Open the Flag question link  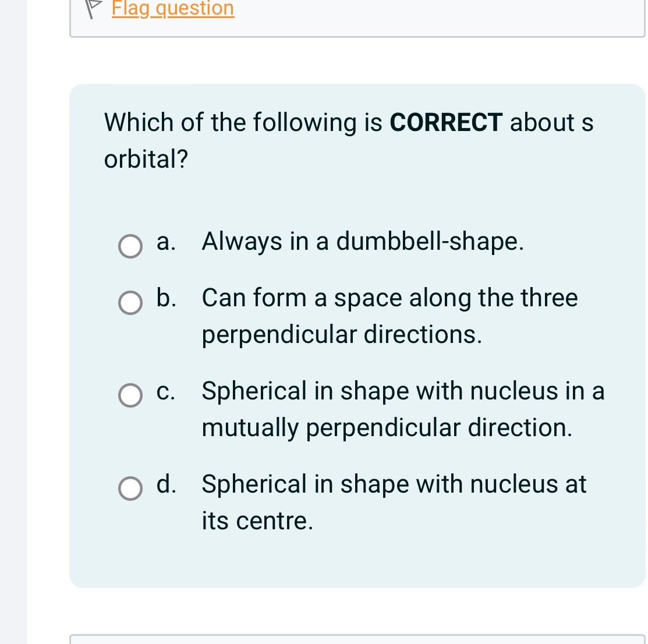pos(172,8)
